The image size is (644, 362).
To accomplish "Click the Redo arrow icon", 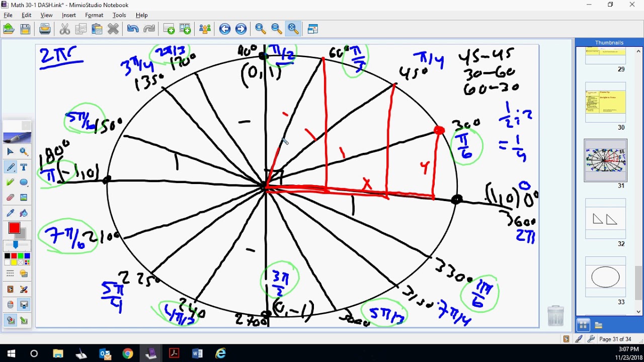I will coord(149,29).
